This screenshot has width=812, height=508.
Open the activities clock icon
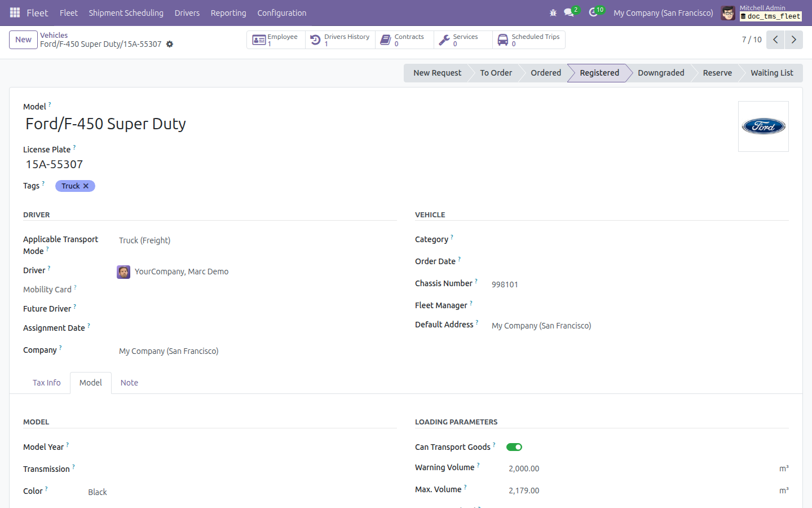[593, 12]
